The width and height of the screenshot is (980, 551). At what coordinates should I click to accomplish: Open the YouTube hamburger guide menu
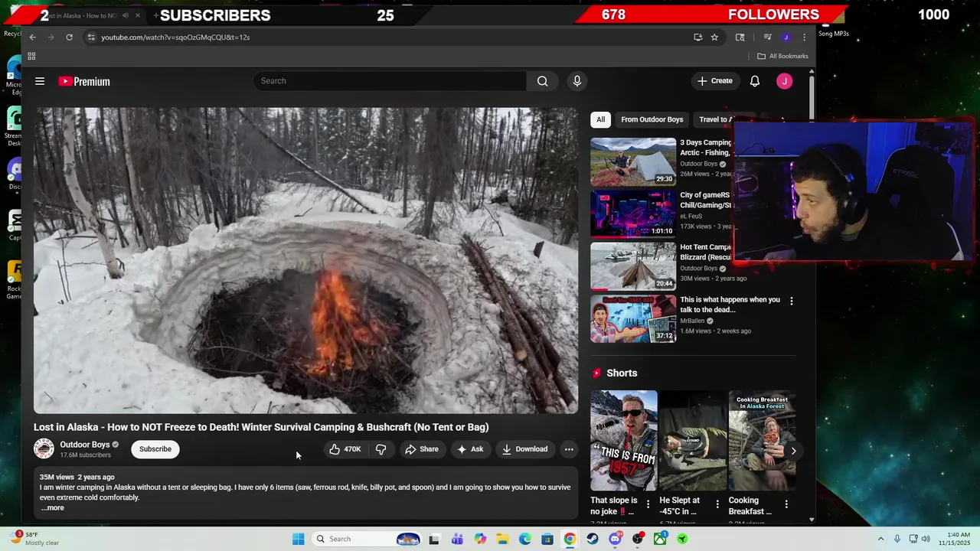40,81
